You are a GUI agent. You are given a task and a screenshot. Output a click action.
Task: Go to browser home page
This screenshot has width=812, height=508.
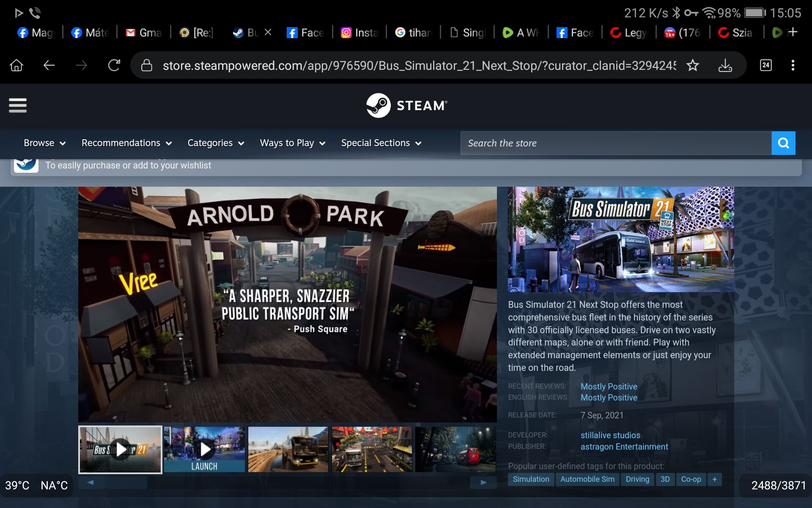(x=16, y=66)
